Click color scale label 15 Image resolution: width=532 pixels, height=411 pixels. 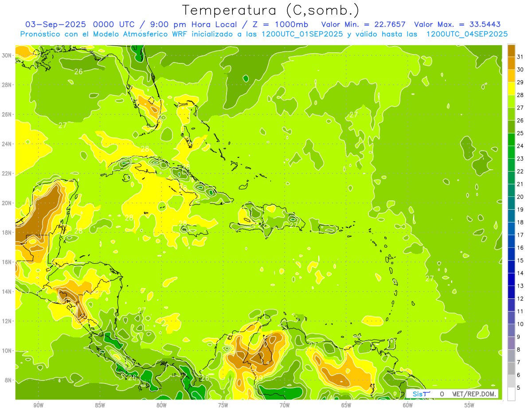(520, 261)
